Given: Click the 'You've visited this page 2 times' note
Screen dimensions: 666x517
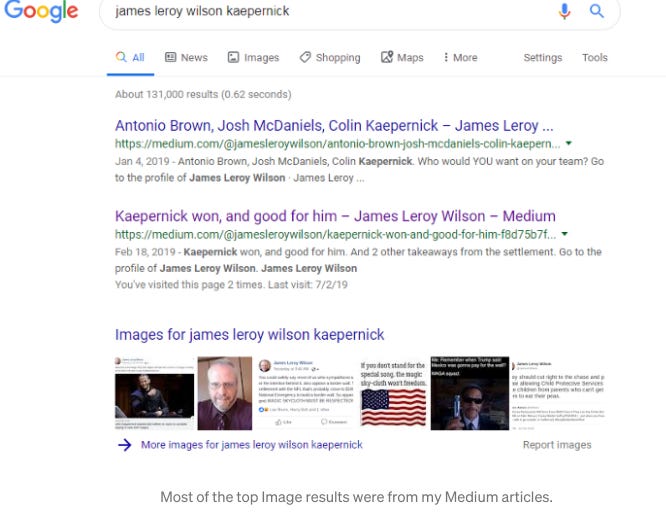Looking at the screenshot, I should (231, 285).
